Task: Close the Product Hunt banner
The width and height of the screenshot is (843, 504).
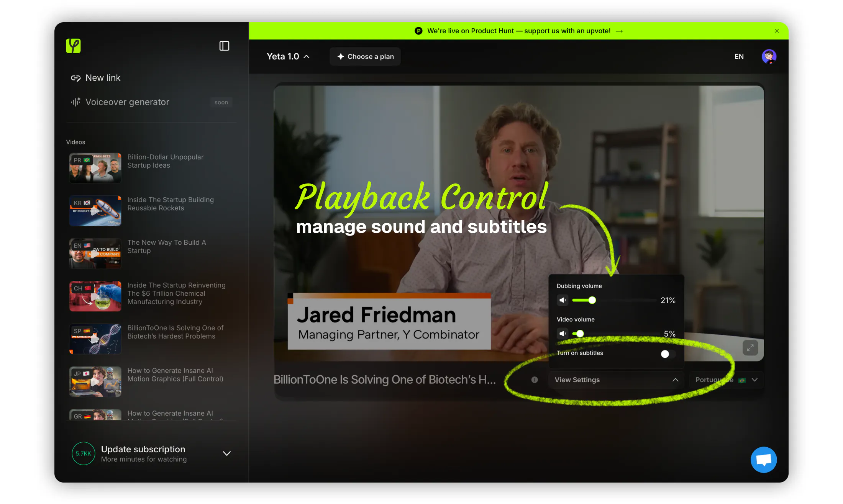Action: [777, 31]
